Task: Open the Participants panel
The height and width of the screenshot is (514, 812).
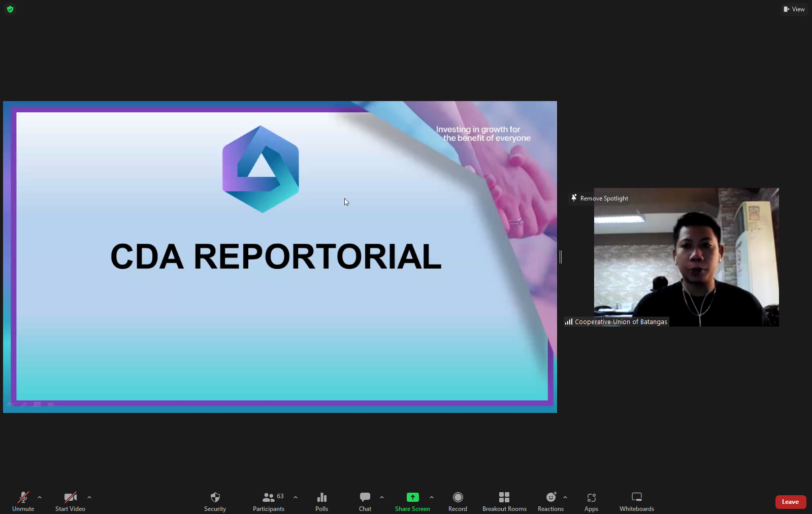Action: click(269, 501)
